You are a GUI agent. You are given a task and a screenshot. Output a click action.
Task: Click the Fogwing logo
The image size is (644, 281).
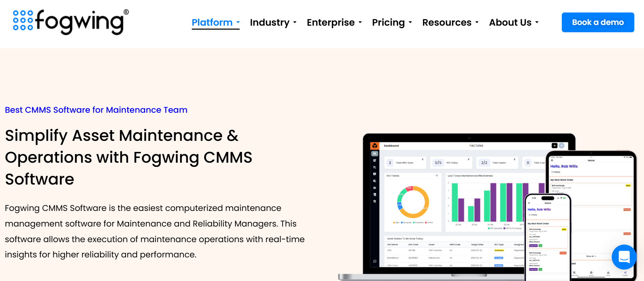coord(71,22)
